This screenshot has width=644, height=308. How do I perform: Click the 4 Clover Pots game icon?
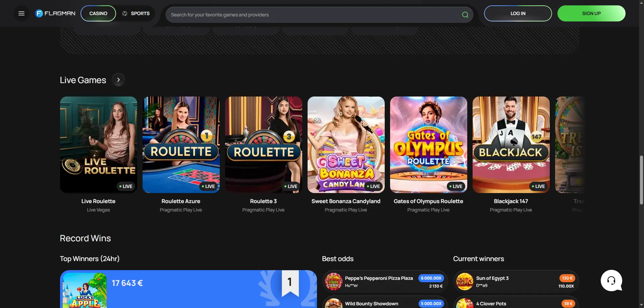pyautogui.click(x=465, y=303)
